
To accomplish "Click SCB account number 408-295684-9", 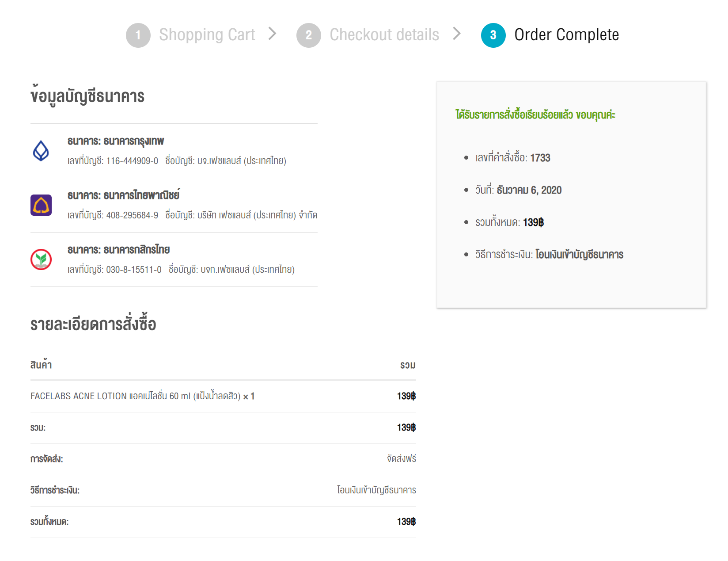I will pos(132,215).
